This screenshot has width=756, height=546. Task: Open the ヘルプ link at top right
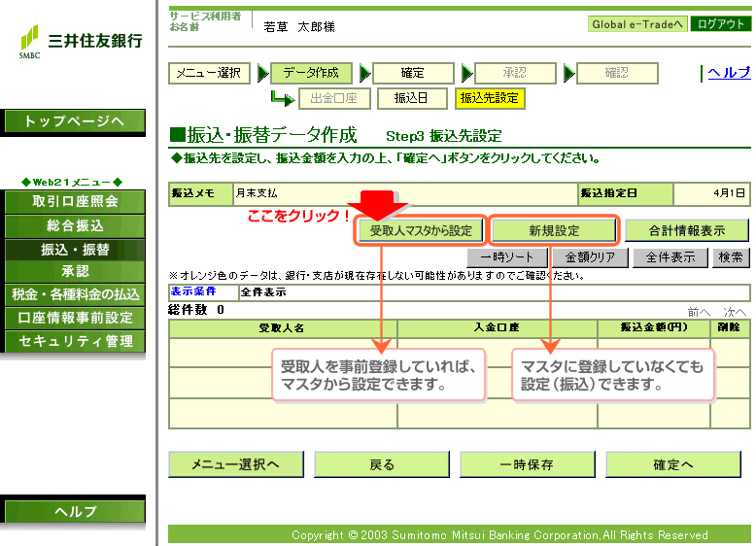[729, 73]
